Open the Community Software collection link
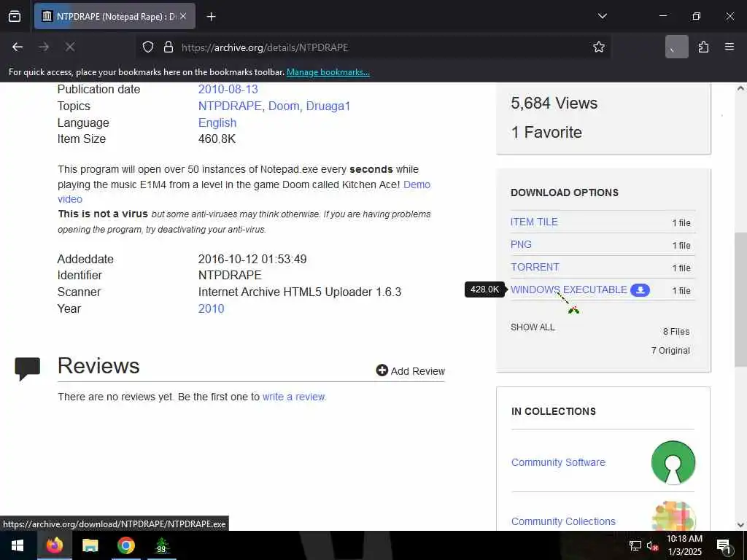The image size is (747, 560). [558, 462]
